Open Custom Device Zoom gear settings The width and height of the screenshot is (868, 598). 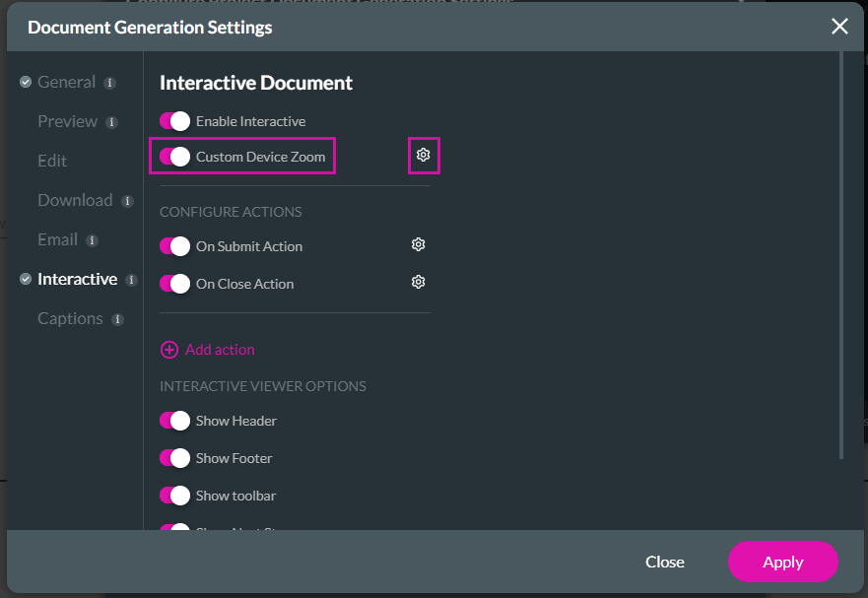[x=423, y=156]
